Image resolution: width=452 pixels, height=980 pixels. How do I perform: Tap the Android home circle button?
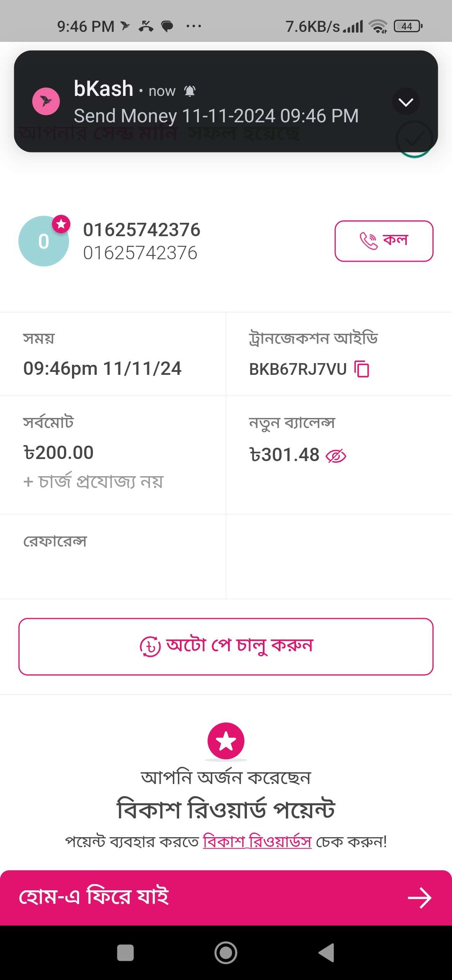click(x=226, y=953)
